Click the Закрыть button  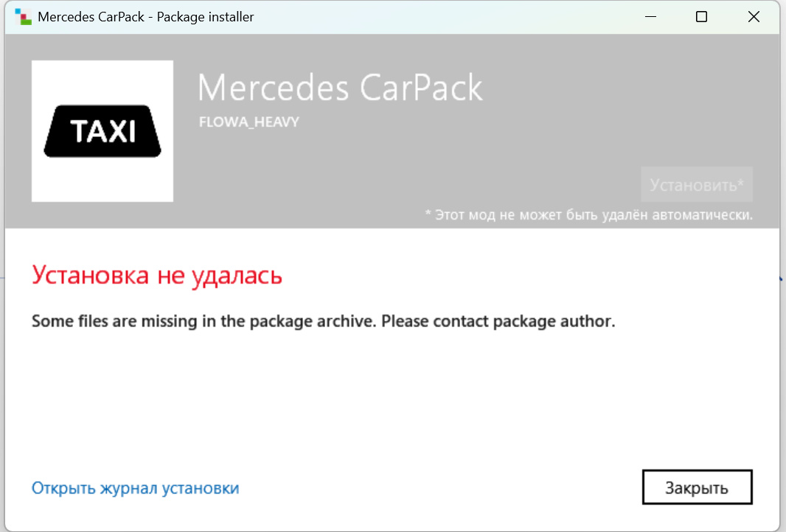[x=697, y=487]
